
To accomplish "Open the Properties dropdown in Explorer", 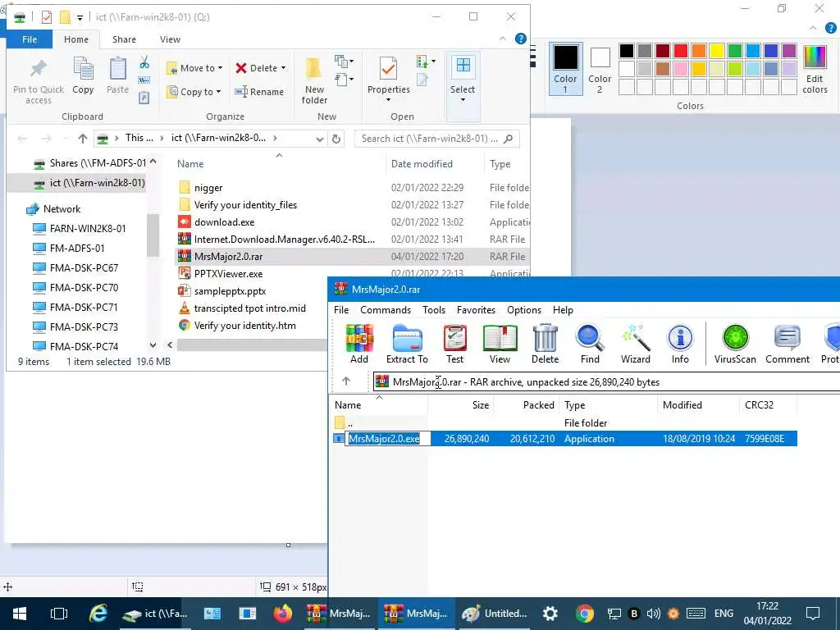I will [x=388, y=100].
